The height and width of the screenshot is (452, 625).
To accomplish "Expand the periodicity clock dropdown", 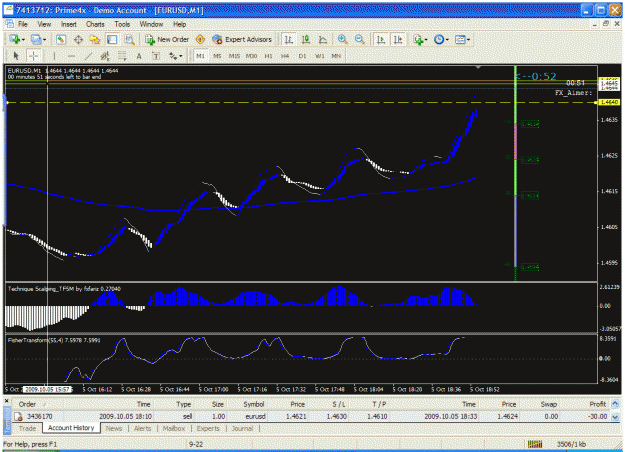I will [447, 40].
